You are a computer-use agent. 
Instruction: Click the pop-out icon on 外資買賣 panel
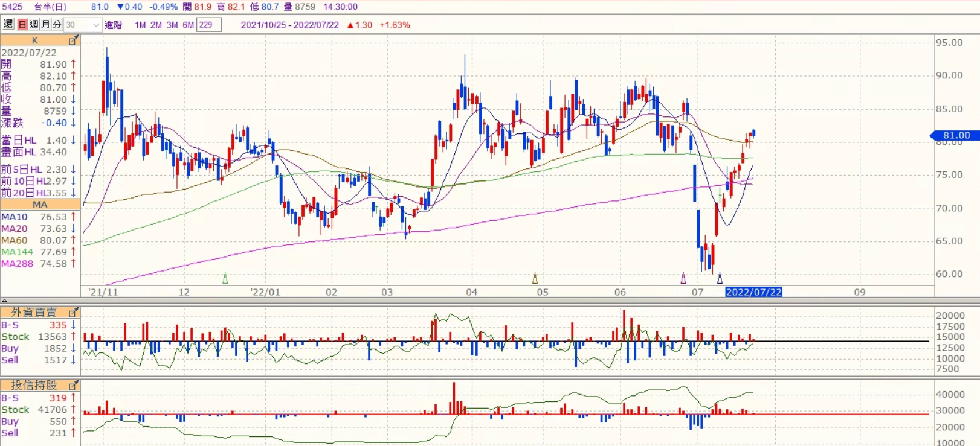click(73, 312)
